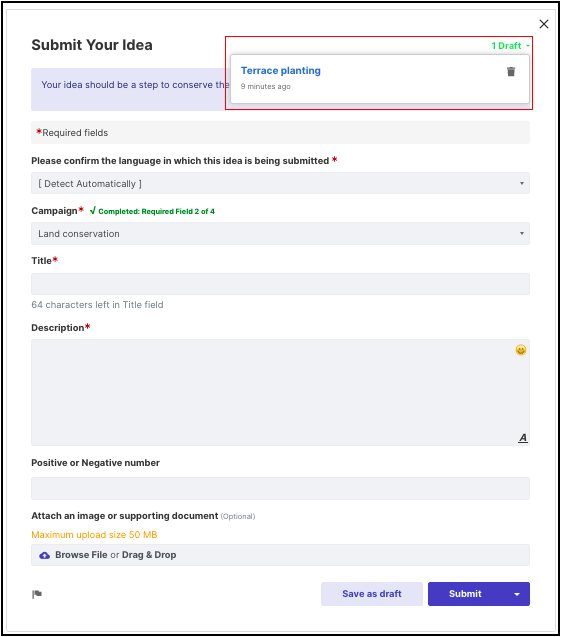Click the Save as draft button
561x637 pixels.
372,594
